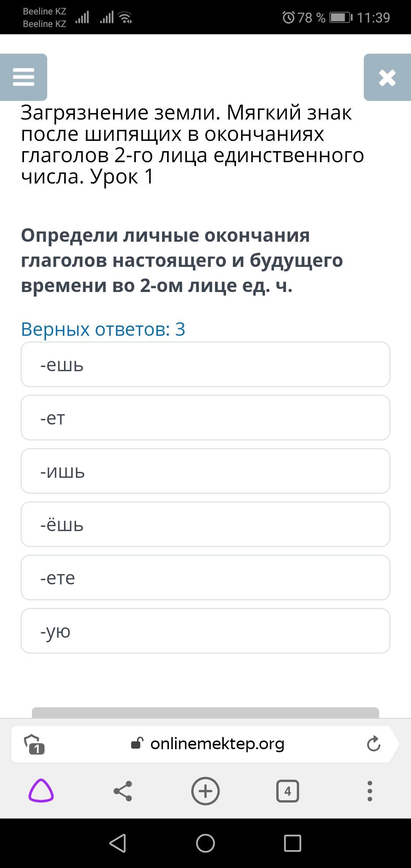
Task: Choose the answer option -ую
Action: coord(205,631)
